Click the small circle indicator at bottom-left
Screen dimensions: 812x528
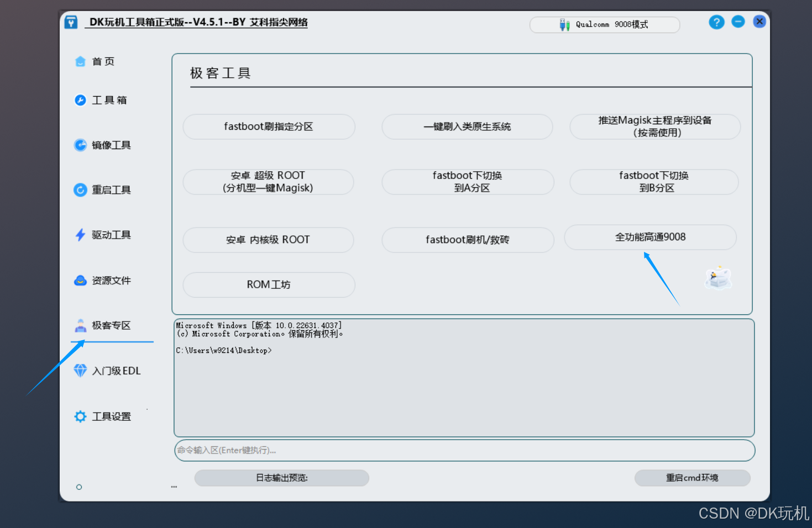79,487
